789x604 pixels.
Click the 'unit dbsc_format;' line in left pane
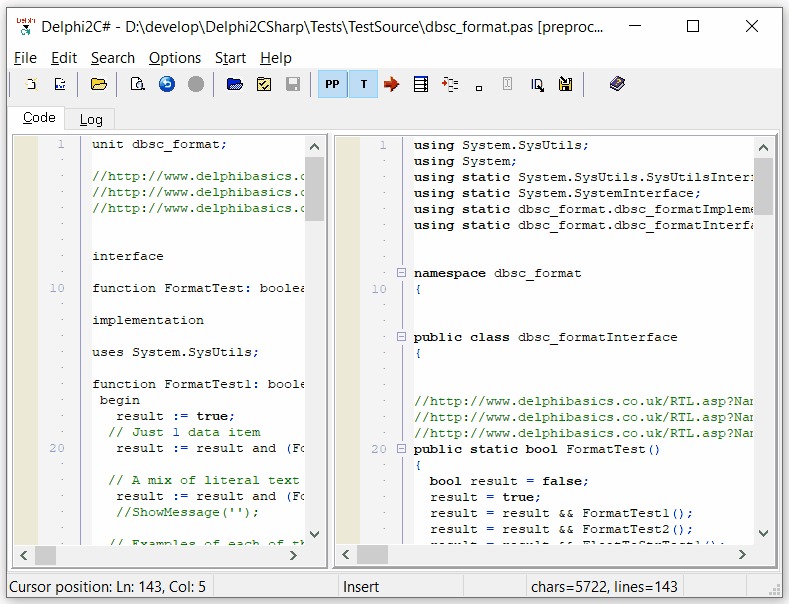160,144
